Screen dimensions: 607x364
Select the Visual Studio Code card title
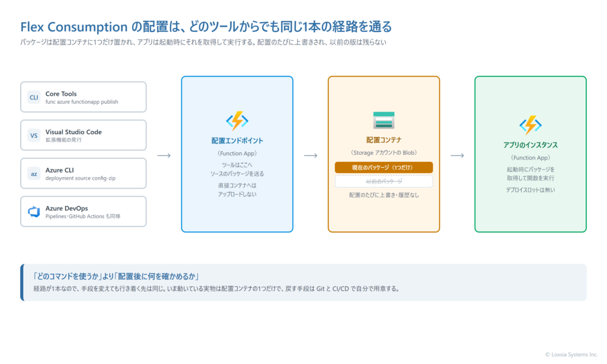pyautogui.click(x=74, y=132)
